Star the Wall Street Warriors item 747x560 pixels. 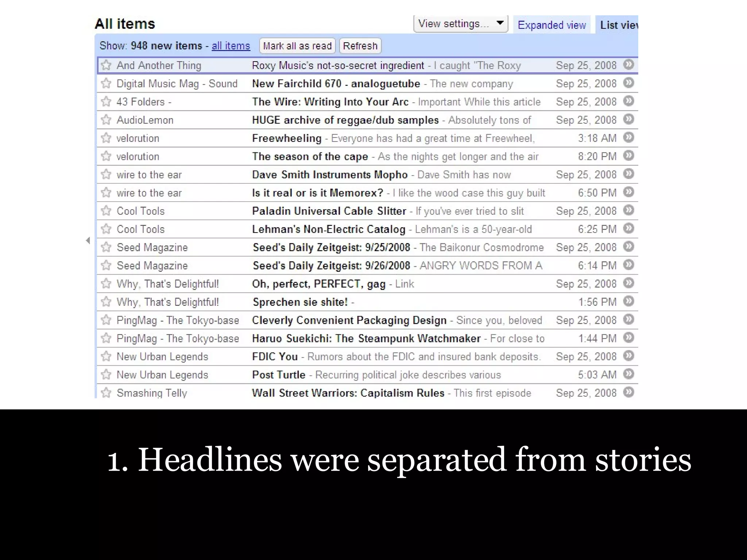point(106,393)
